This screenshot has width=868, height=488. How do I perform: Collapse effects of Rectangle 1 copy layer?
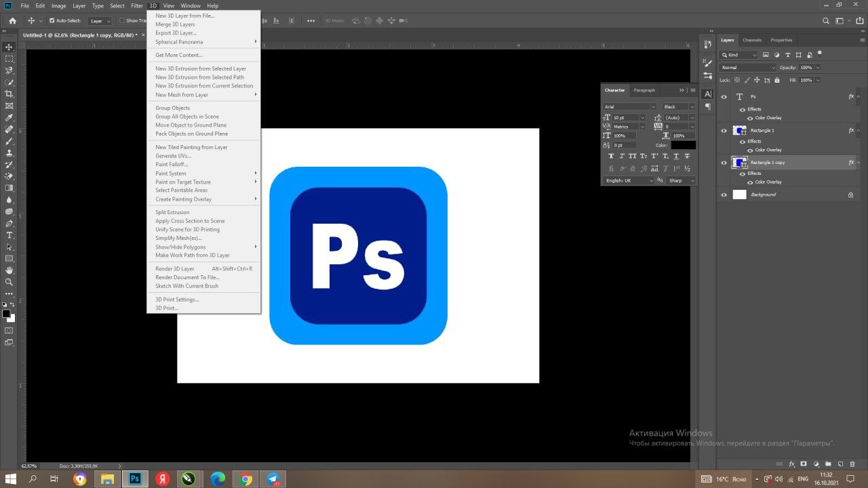click(x=859, y=163)
